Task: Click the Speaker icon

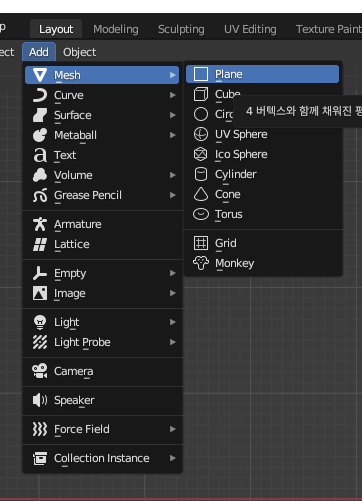Action: point(40,400)
